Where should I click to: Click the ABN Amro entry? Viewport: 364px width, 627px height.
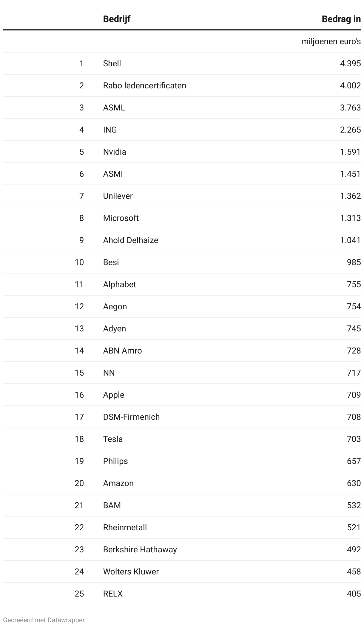(122, 351)
